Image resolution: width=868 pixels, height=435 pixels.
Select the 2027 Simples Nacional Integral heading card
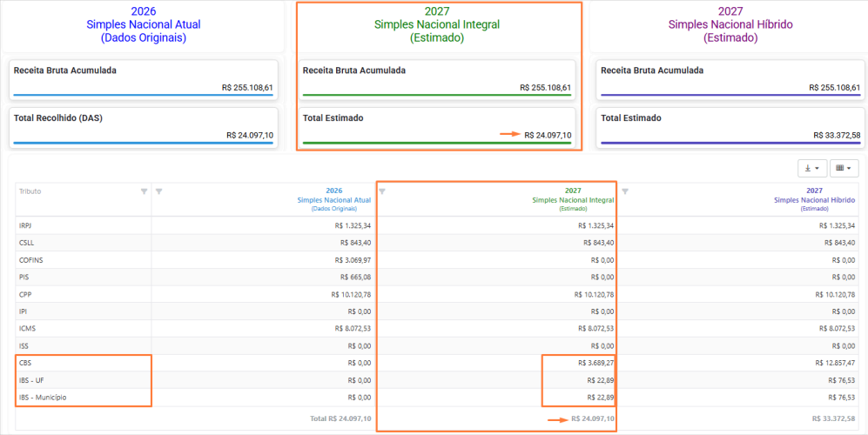pyautogui.click(x=437, y=24)
